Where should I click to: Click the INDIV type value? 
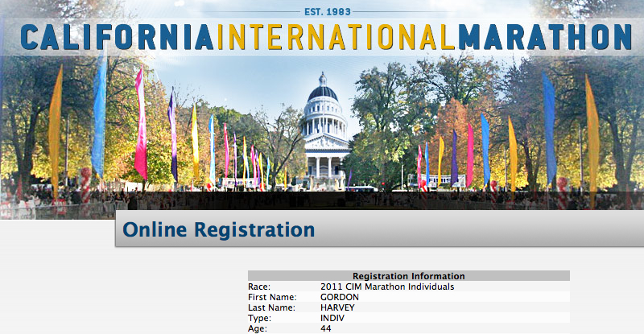point(333,318)
